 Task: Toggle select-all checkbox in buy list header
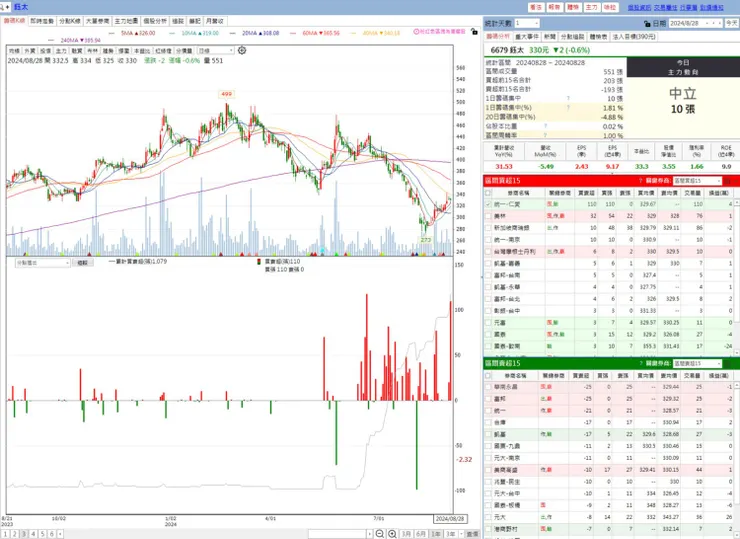click(488, 193)
